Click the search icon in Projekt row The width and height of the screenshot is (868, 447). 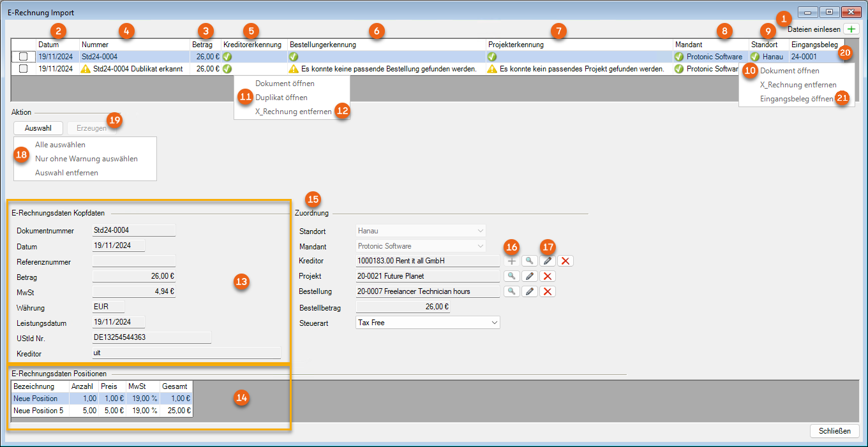pos(511,276)
